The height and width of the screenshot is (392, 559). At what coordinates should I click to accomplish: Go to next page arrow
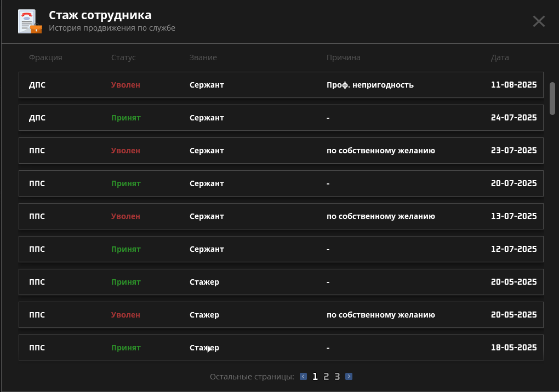pyautogui.click(x=349, y=377)
